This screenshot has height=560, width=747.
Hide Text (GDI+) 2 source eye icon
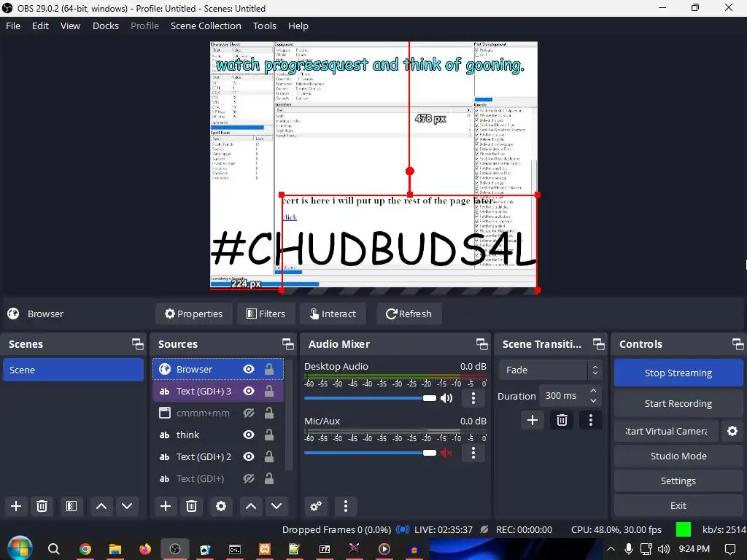coord(249,456)
